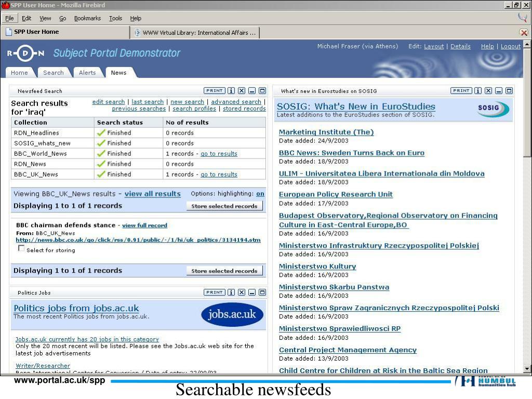
Task: Remove the Newsfeed Search panel with X icon
Action: [x=242, y=90]
